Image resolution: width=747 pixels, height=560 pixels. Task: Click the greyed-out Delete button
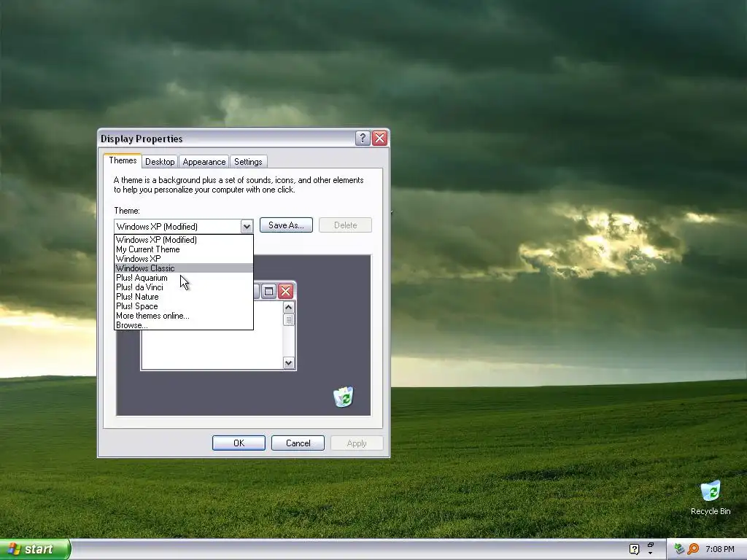[x=345, y=225]
